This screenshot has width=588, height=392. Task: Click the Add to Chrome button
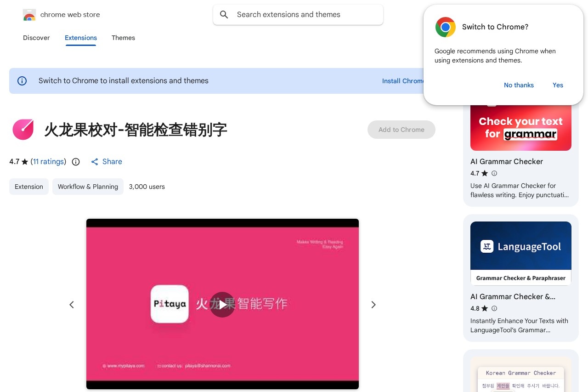coord(401,130)
